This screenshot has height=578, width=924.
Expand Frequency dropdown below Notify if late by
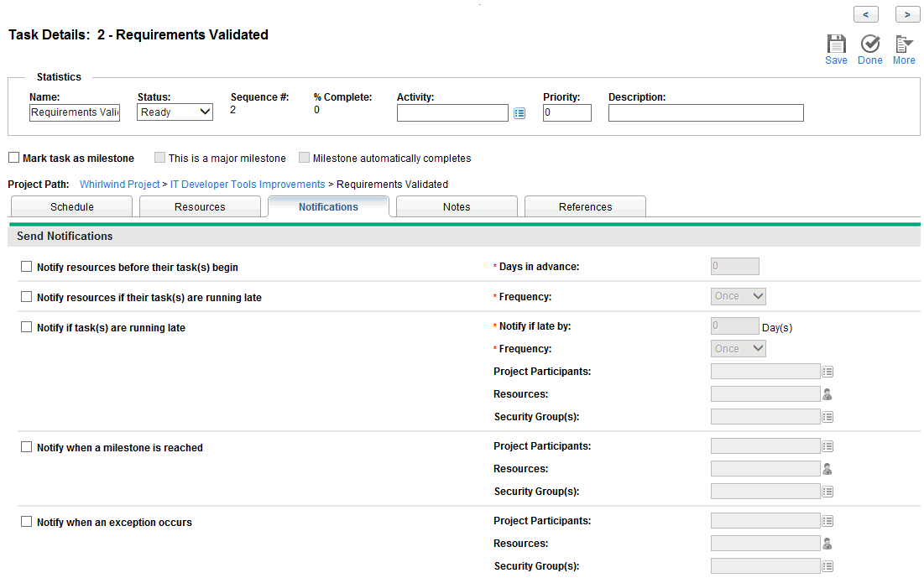click(x=738, y=349)
